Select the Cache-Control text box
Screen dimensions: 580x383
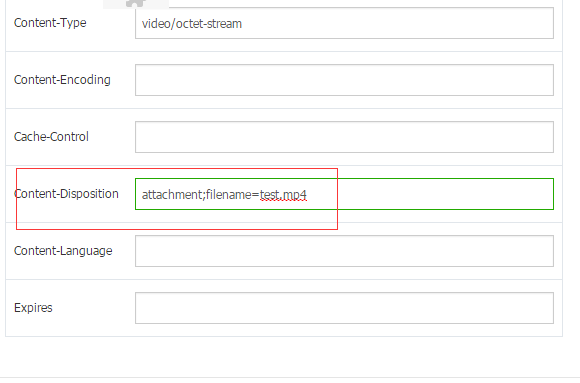(x=344, y=137)
